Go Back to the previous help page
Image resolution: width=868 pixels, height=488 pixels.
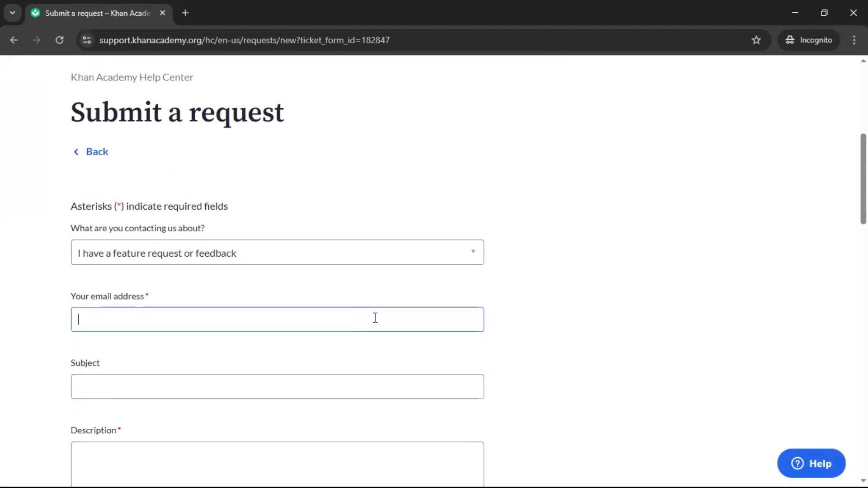point(91,152)
